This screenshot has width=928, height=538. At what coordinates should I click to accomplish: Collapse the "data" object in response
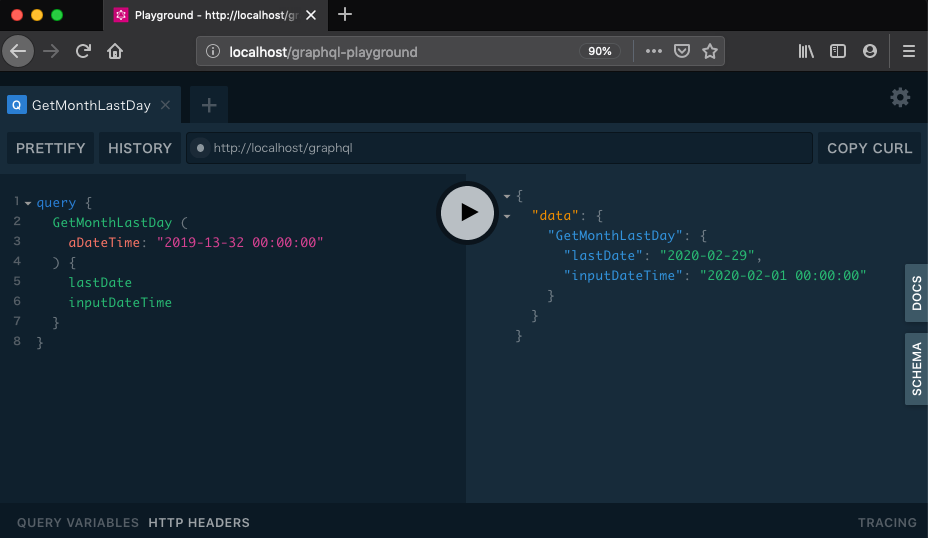click(507, 216)
